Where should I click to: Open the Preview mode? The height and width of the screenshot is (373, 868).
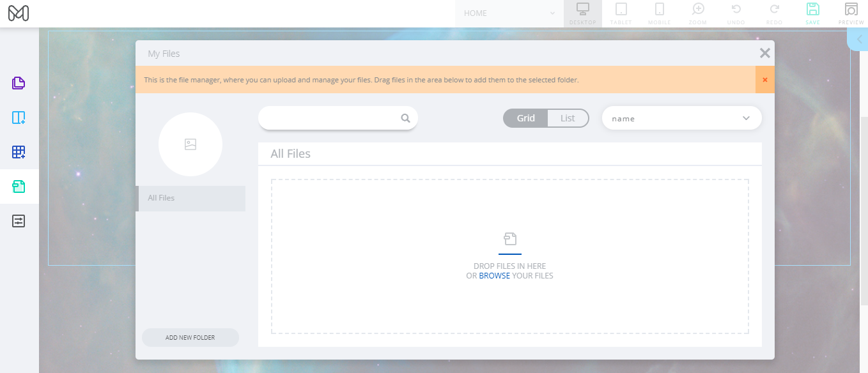(x=851, y=13)
